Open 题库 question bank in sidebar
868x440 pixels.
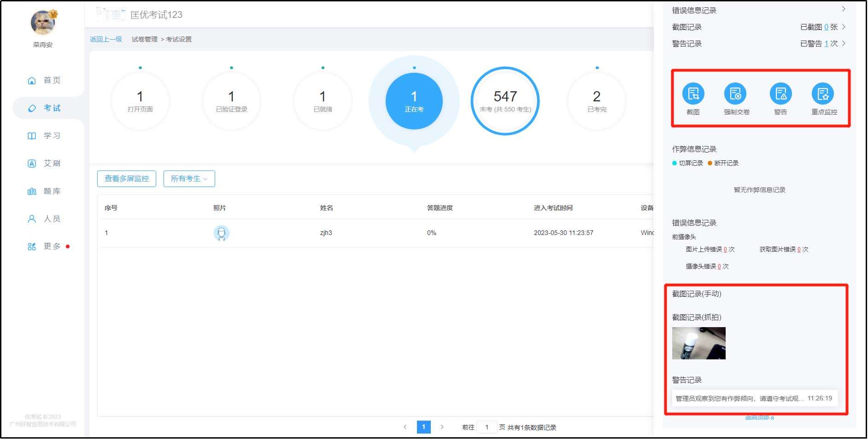pos(44,191)
